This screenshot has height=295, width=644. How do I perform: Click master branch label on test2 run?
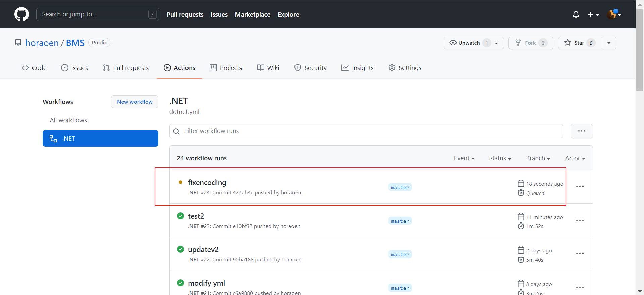click(400, 221)
